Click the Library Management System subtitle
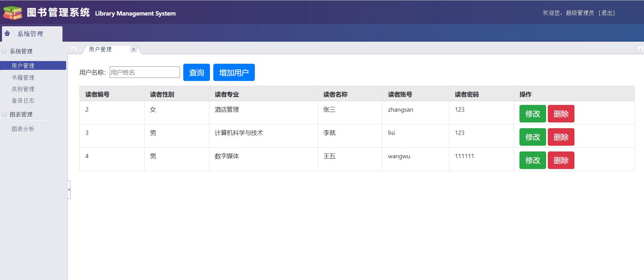Image resolution: width=644 pixels, height=280 pixels. (x=135, y=13)
